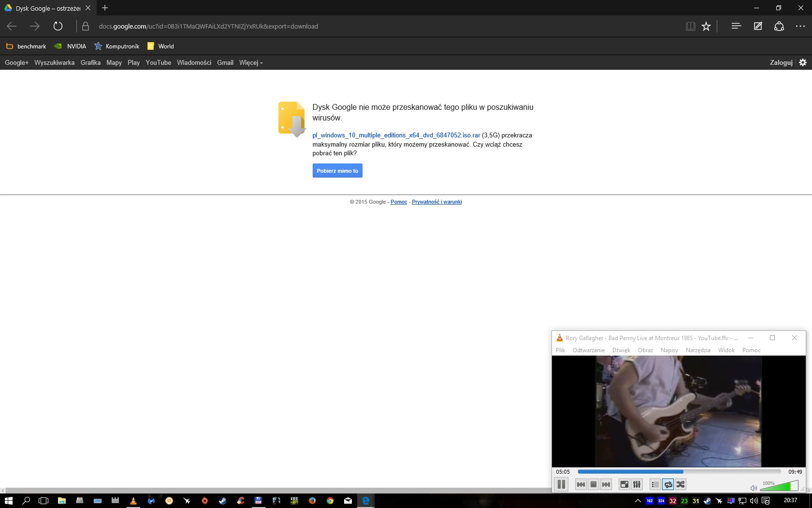Open taskbar search magnifier
Image resolution: width=812 pixels, height=508 pixels.
coord(26,501)
